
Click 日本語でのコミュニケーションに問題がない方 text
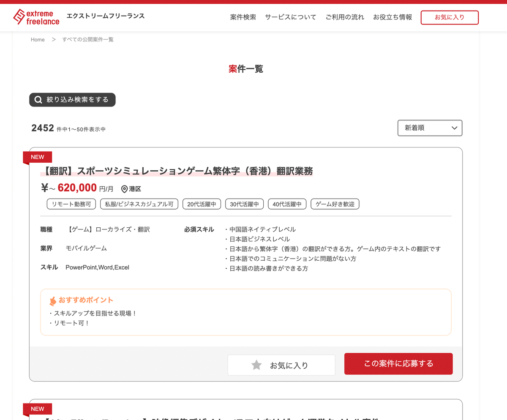(x=293, y=259)
